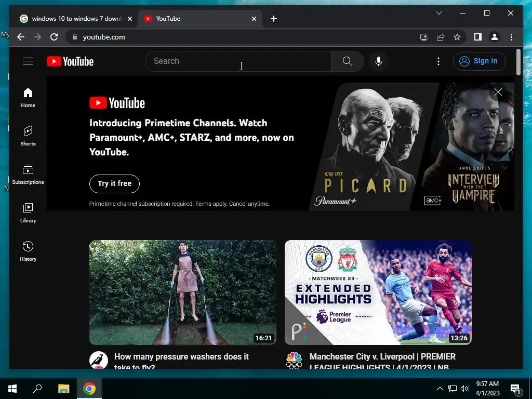Image resolution: width=532 pixels, height=399 pixels.
Task: Expand the tab search dropdown arrow
Action: point(438,13)
